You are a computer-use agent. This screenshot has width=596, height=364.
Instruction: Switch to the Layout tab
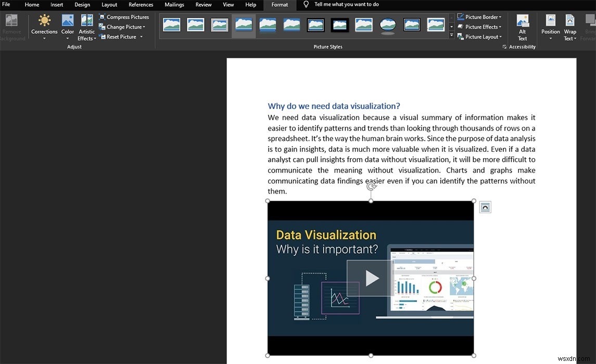[x=109, y=5]
